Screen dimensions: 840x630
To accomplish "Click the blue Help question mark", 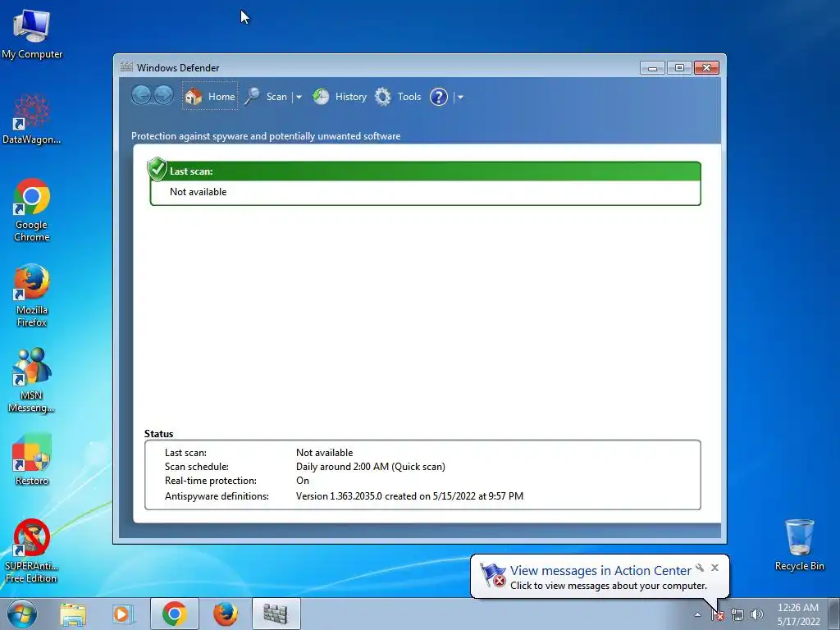I will [x=438, y=97].
